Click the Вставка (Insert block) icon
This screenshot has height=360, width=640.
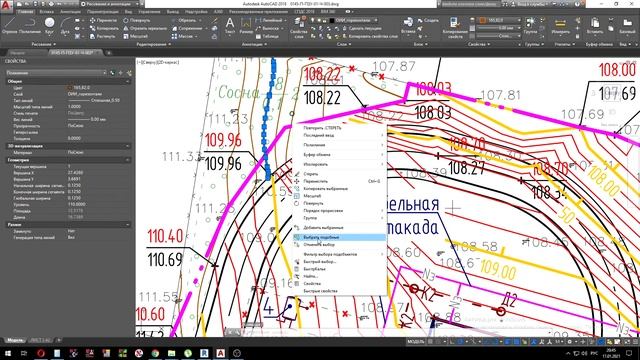[x=408, y=26]
